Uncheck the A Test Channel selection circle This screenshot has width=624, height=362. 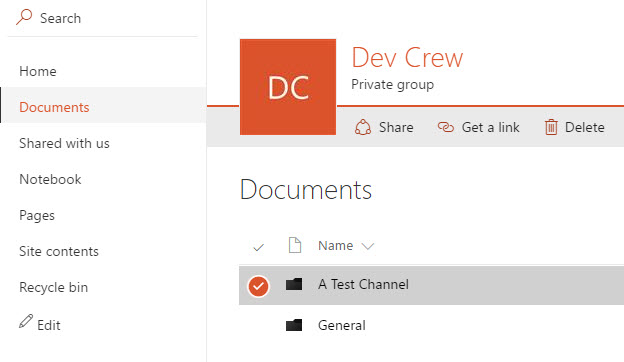[x=258, y=286]
